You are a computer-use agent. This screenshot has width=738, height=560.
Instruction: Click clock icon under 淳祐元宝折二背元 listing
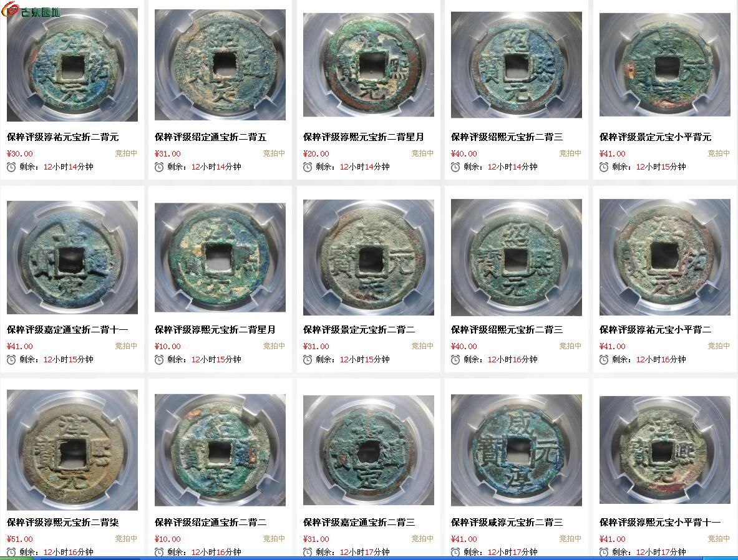click(x=11, y=167)
